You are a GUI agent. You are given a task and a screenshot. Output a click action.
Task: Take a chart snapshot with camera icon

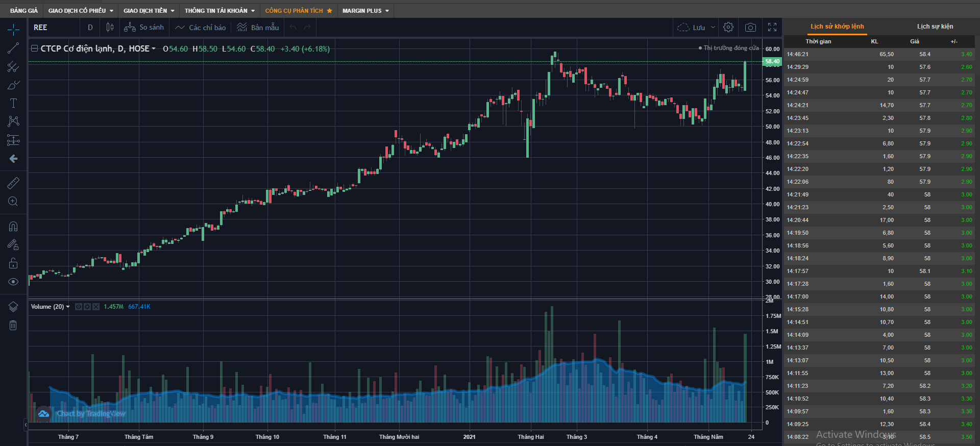pyautogui.click(x=750, y=28)
